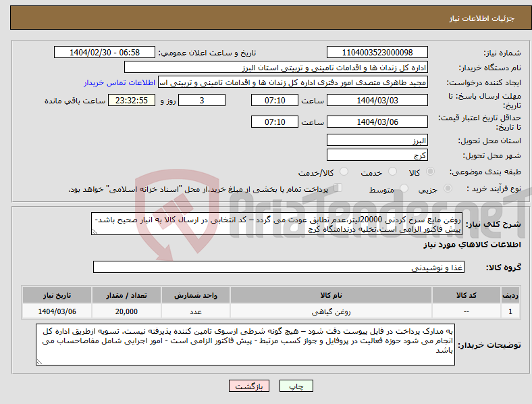Toggle the Islamic treasury payment checkbox
This screenshot has width=532, height=404.
[x=338, y=188]
